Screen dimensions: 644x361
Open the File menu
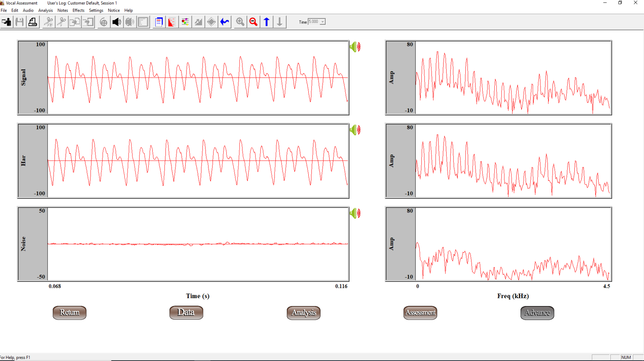click(x=4, y=10)
